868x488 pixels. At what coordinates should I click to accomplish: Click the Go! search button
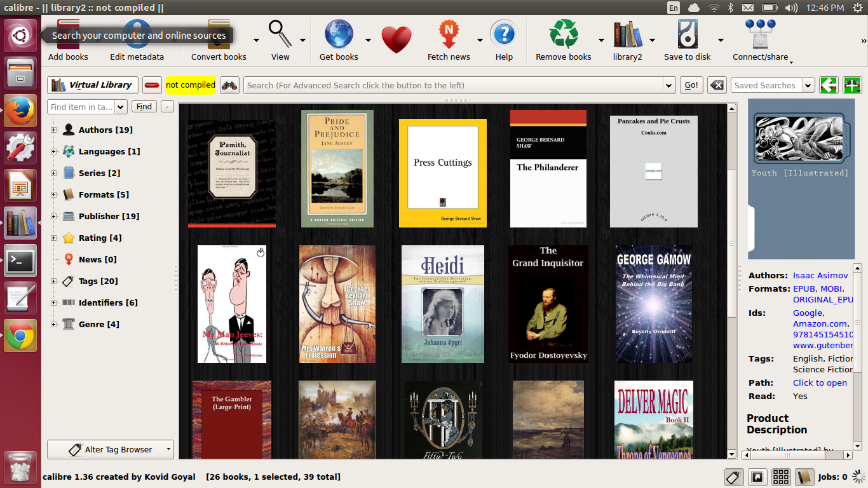pos(691,85)
